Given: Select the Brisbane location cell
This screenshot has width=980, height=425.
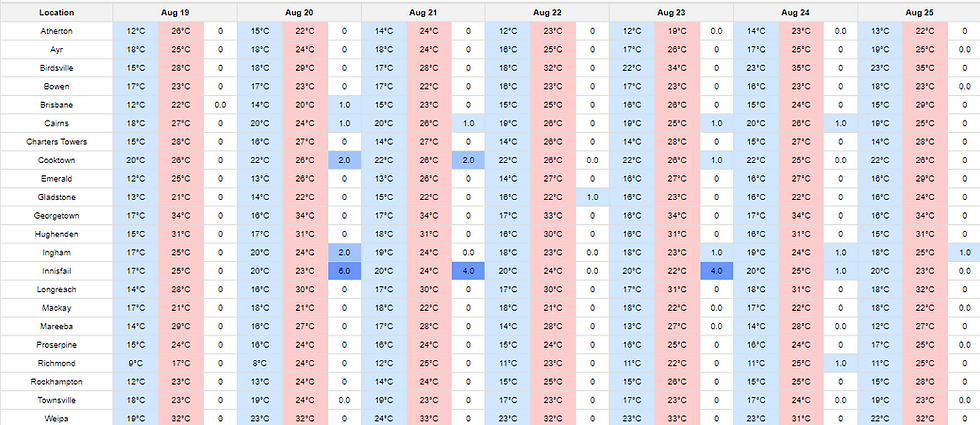Looking at the screenshot, I should click(56, 105).
